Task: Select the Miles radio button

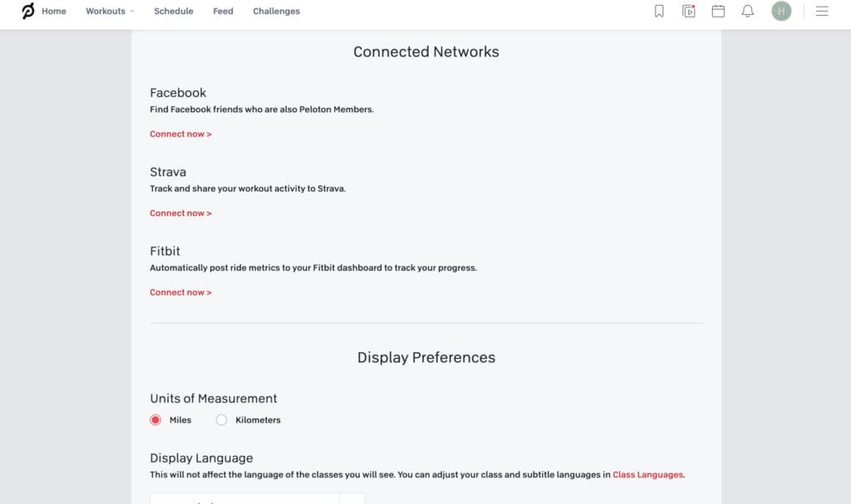Action: pos(155,420)
